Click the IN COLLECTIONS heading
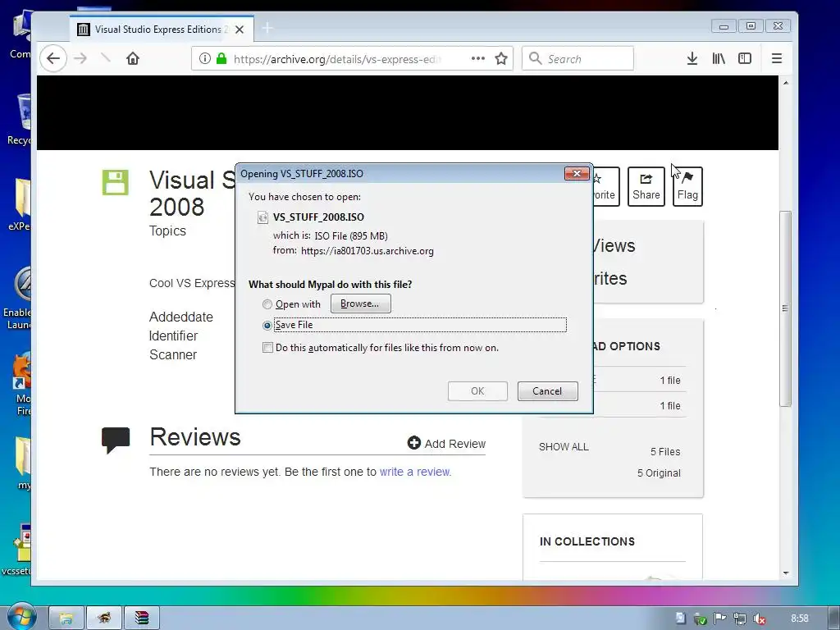The image size is (840, 630). point(587,541)
